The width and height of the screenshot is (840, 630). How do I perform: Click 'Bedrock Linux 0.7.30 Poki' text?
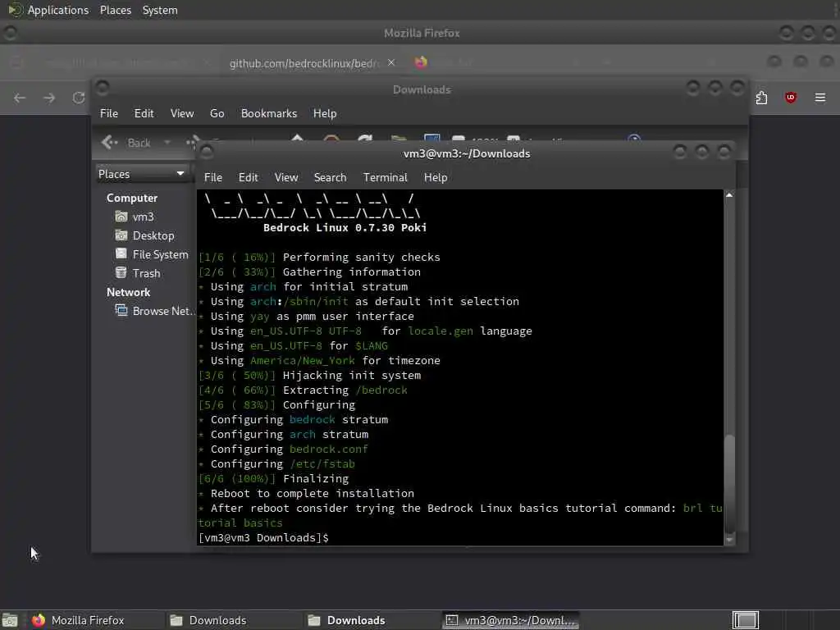click(x=345, y=228)
